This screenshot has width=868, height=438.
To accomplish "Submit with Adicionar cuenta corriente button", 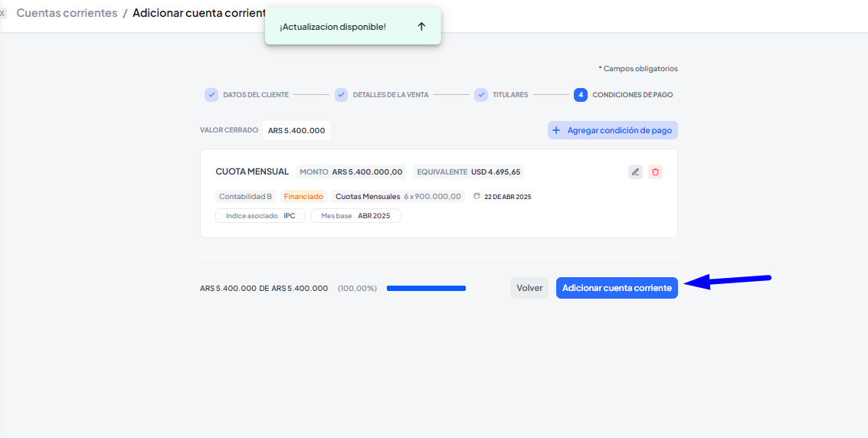I will point(617,288).
